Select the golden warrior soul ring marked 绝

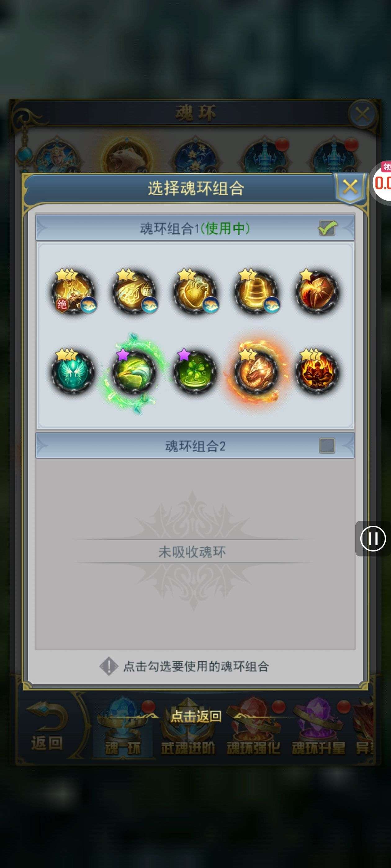pyautogui.click(x=73, y=292)
